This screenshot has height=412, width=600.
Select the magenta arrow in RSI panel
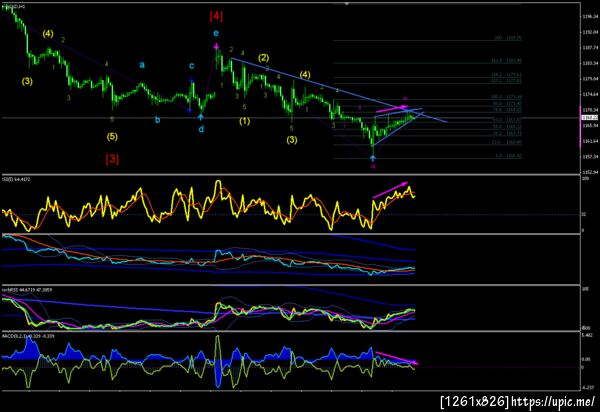click(390, 190)
